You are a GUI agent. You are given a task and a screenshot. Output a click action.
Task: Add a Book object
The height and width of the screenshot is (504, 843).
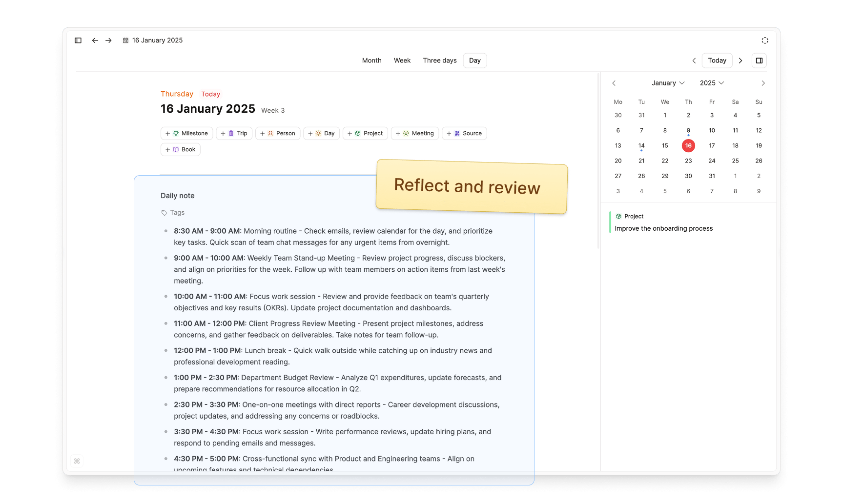(x=181, y=149)
